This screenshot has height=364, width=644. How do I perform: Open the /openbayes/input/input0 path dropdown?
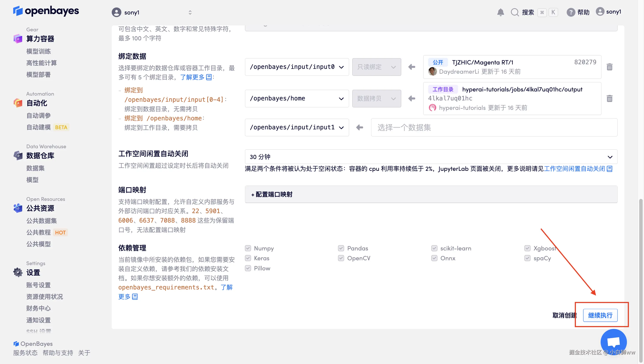point(297,67)
